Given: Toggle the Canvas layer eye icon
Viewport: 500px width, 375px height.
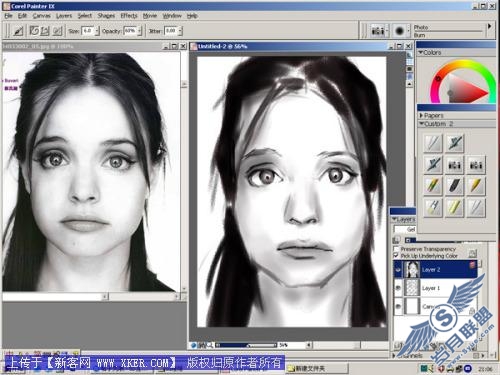Looking at the screenshot, I should [398, 306].
